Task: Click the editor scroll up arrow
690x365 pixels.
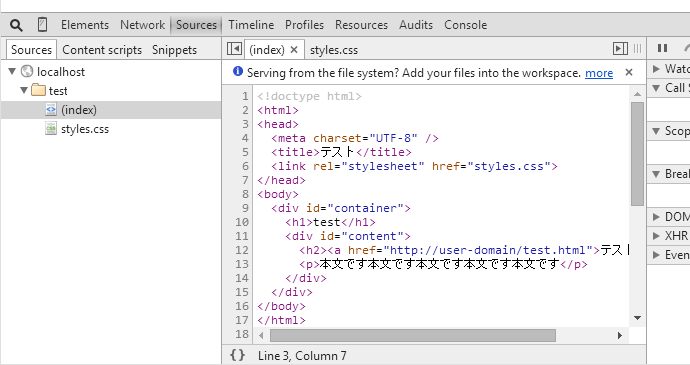Action: (x=637, y=94)
